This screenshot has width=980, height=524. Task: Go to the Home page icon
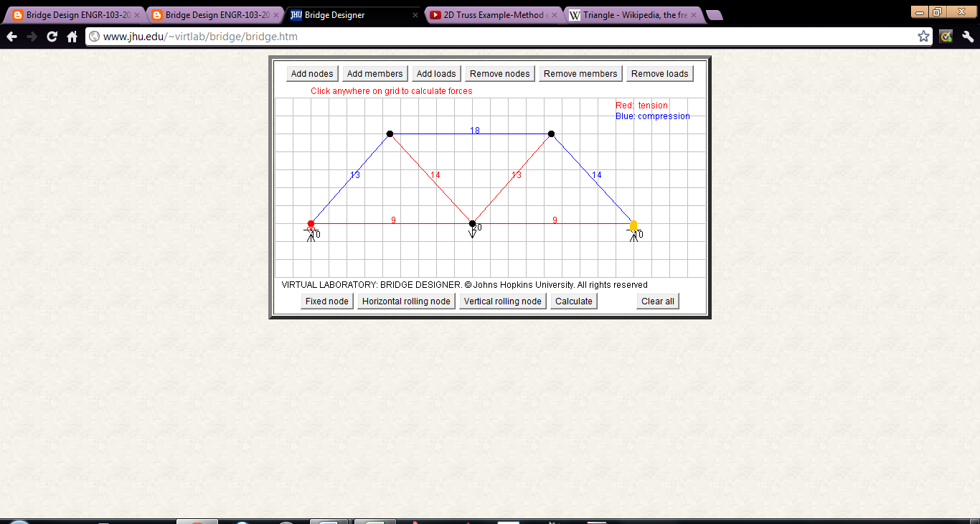[x=72, y=37]
